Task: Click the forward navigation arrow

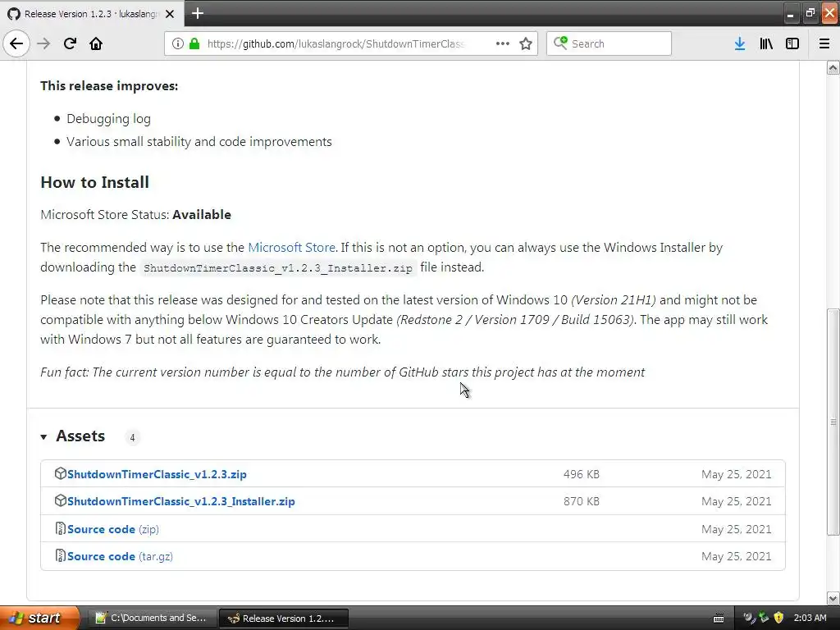Action: point(43,43)
